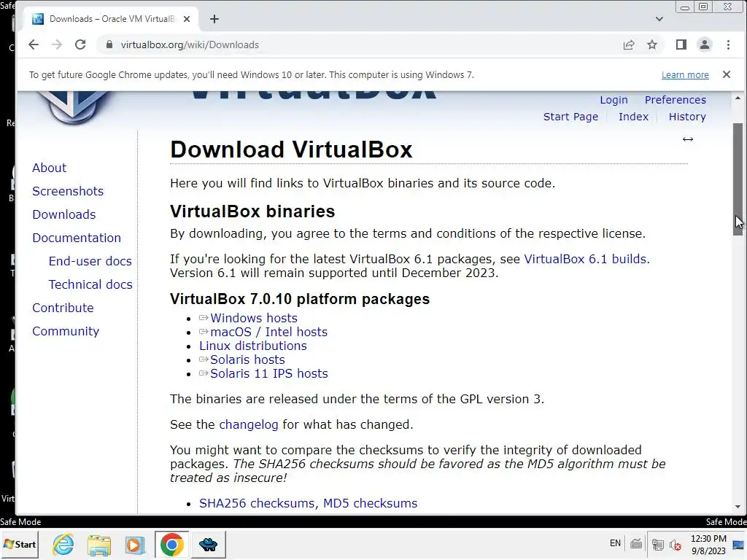Viewport: 747px width, 560px height.
Task: Open the Chrome side panel
Action: click(681, 44)
